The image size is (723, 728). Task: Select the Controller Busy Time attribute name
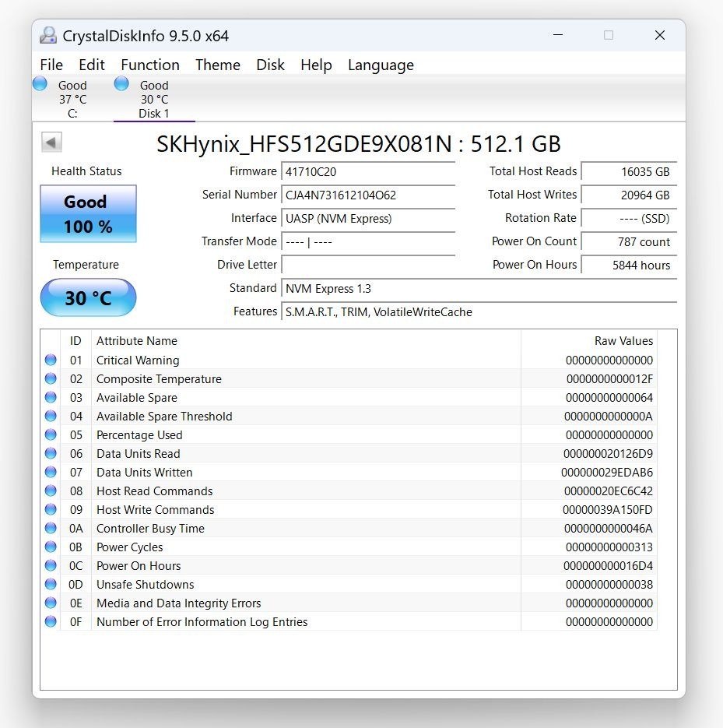pyautogui.click(x=150, y=529)
